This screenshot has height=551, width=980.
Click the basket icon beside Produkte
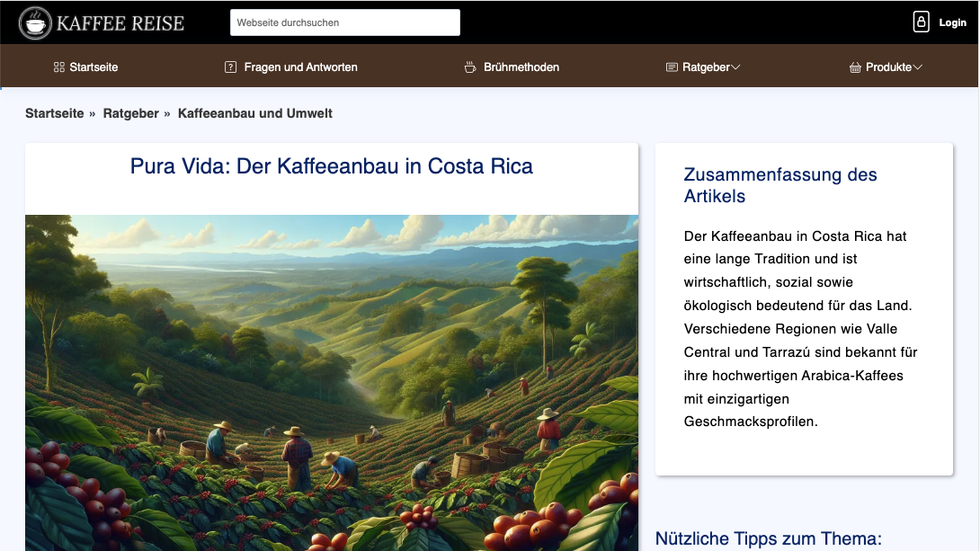point(855,67)
